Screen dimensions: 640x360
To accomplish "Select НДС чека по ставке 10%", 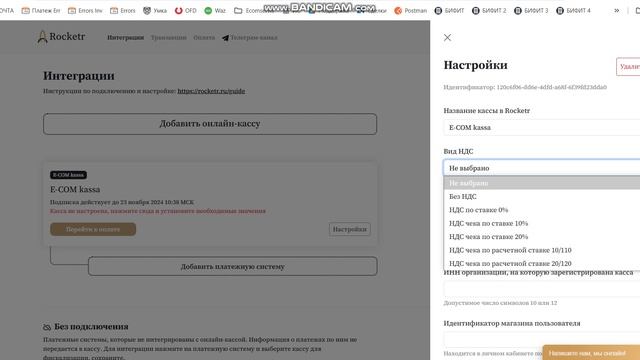I will coord(542,223).
